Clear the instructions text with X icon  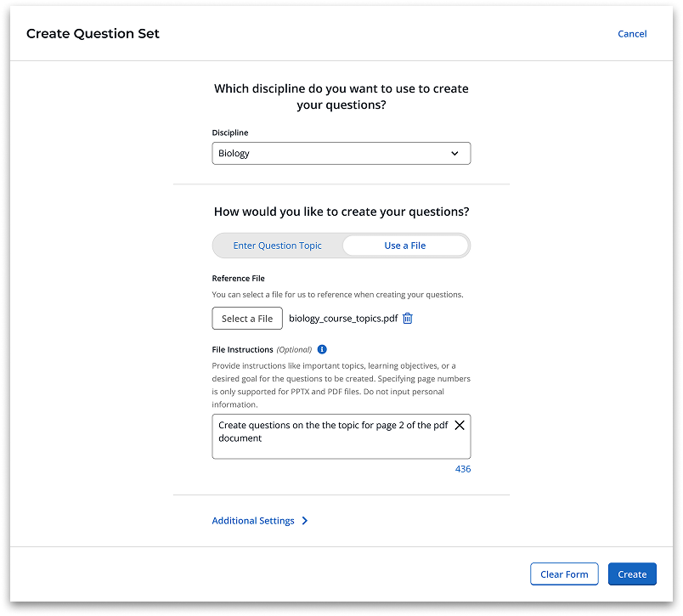(460, 426)
